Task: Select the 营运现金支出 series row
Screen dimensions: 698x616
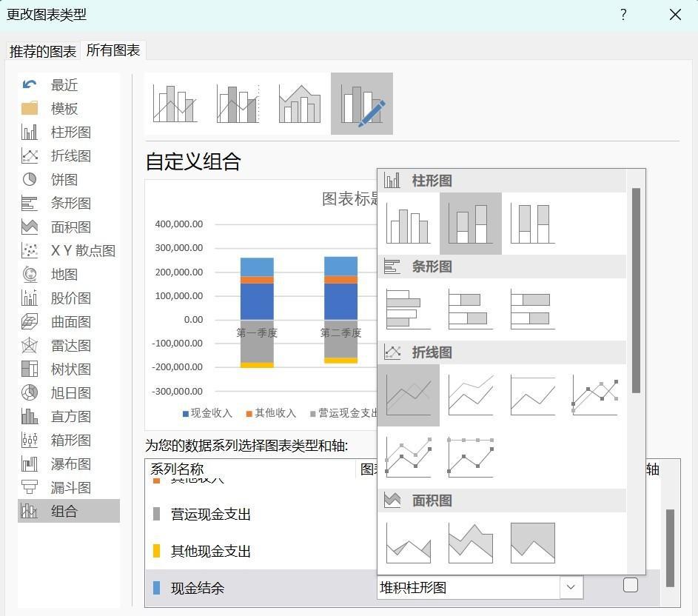Action: point(261,514)
